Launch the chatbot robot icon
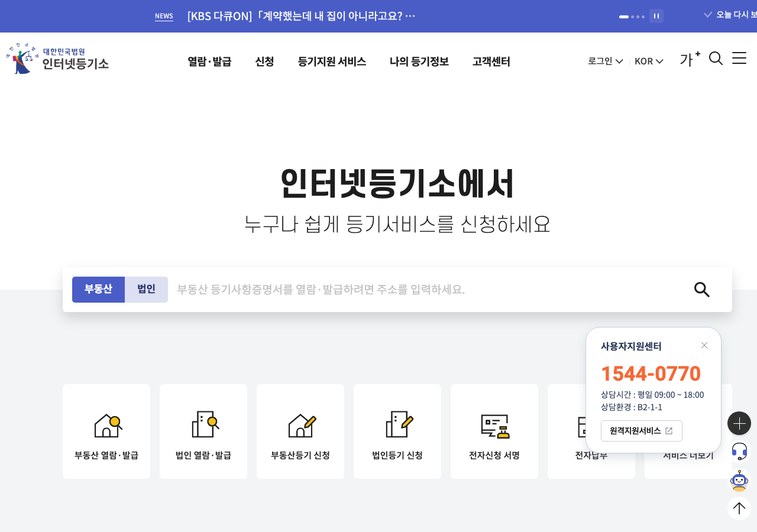This screenshot has width=757, height=532. (739, 481)
